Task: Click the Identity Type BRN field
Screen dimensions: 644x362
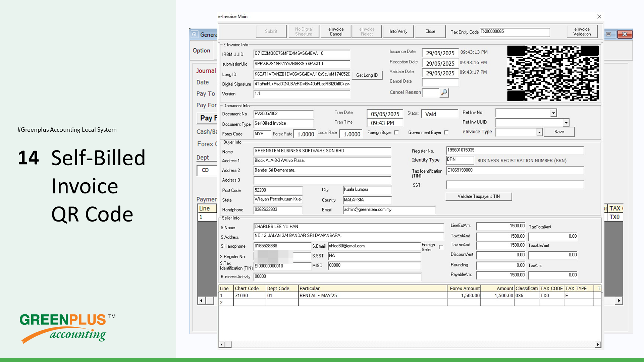Action: coord(460,160)
